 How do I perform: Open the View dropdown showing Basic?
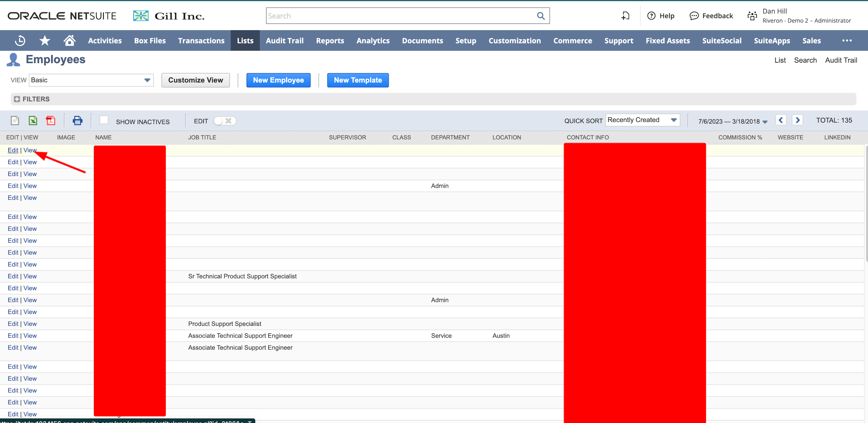(x=91, y=80)
